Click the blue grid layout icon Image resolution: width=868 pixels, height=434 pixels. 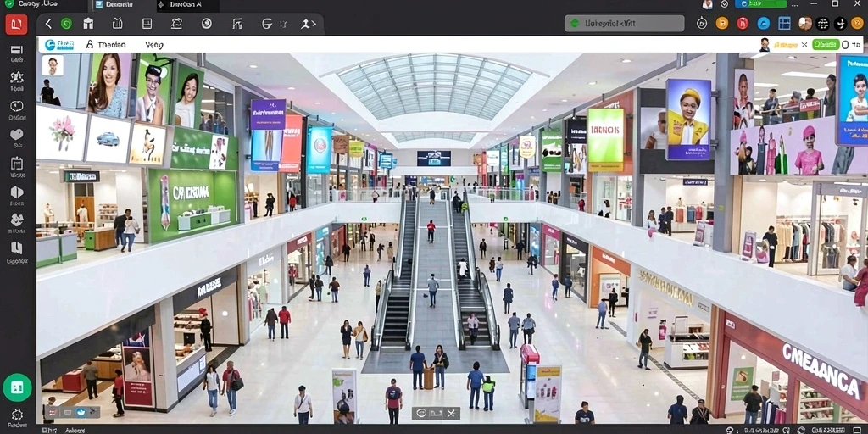[x=784, y=23]
